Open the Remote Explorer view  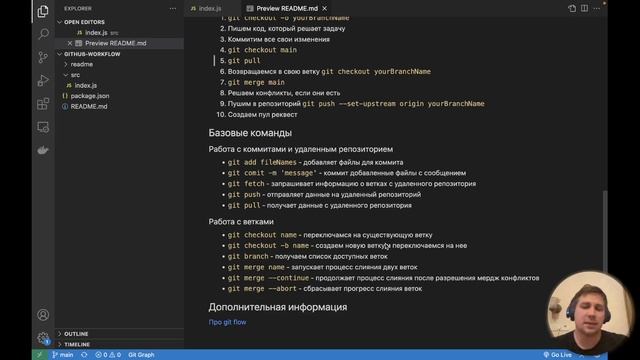[x=43, y=127]
